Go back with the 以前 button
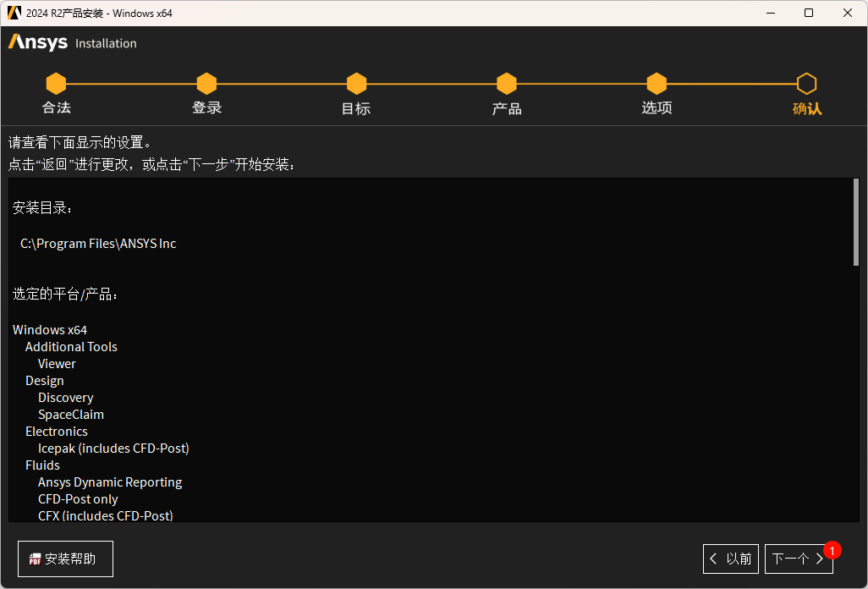This screenshot has height=589, width=868. coord(731,559)
